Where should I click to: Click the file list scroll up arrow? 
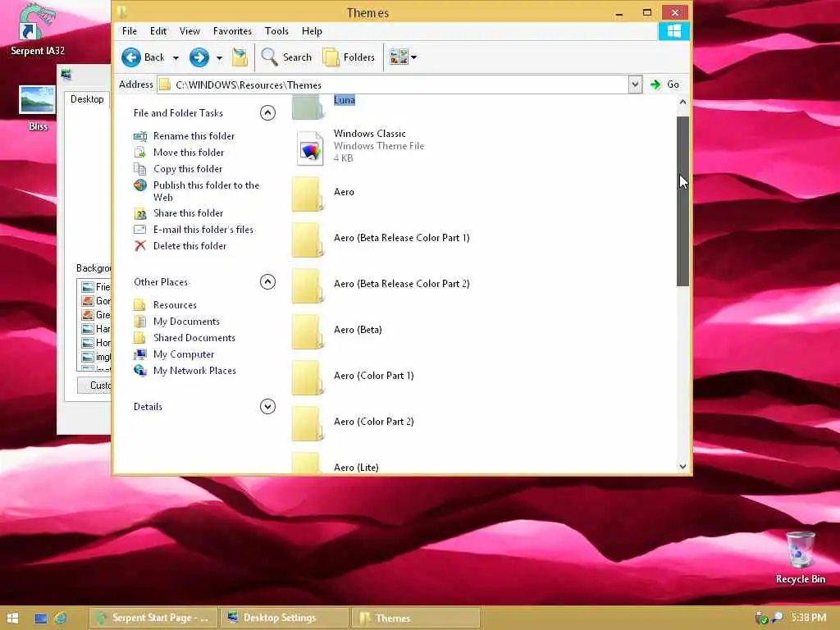coord(682,102)
